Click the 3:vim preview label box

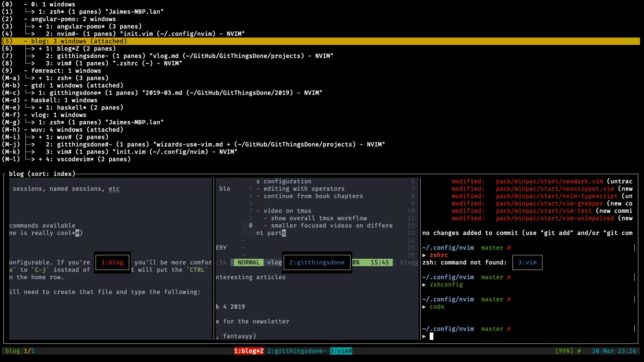point(527,262)
